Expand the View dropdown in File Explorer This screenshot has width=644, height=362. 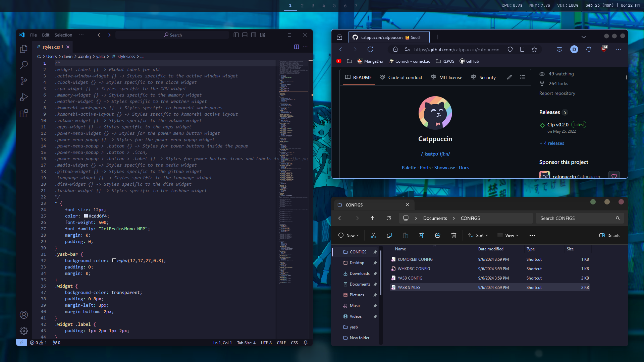coord(508,235)
